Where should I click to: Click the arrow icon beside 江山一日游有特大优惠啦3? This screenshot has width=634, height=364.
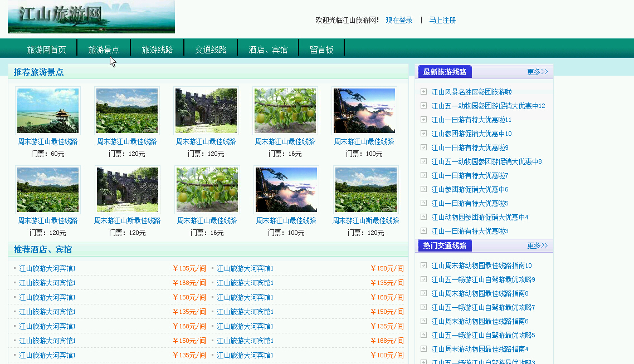423,231
